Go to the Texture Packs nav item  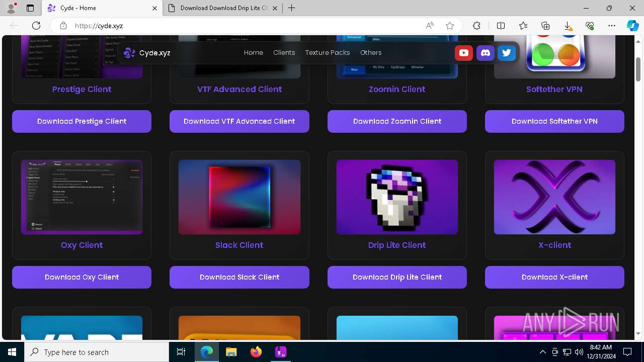click(x=328, y=53)
